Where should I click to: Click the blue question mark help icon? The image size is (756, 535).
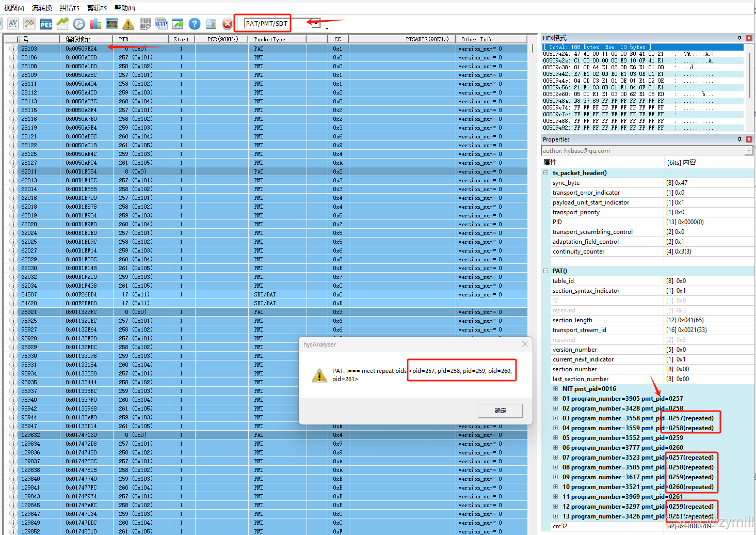point(195,24)
